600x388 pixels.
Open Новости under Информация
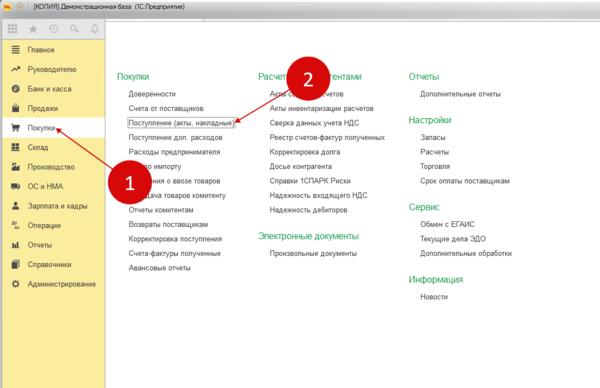pyautogui.click(x=434, y=297)
